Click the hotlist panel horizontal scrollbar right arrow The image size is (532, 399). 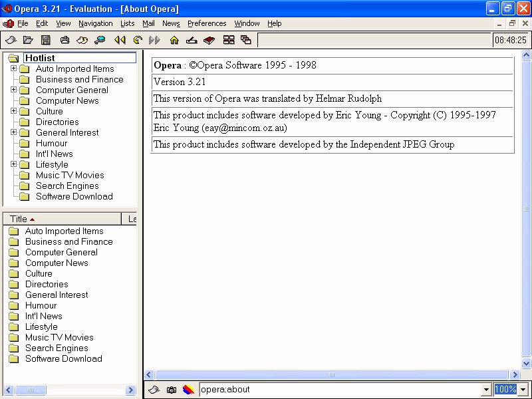(130, 390)
